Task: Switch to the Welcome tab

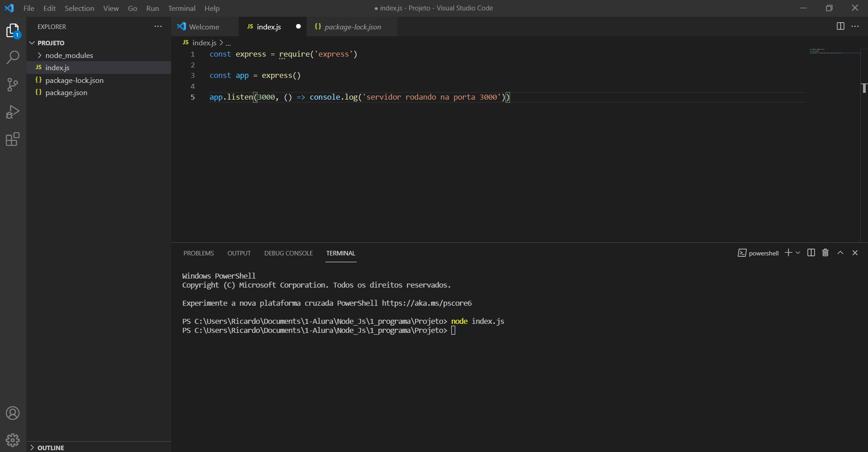Action: pyautogui.click(x=205, y=27)
